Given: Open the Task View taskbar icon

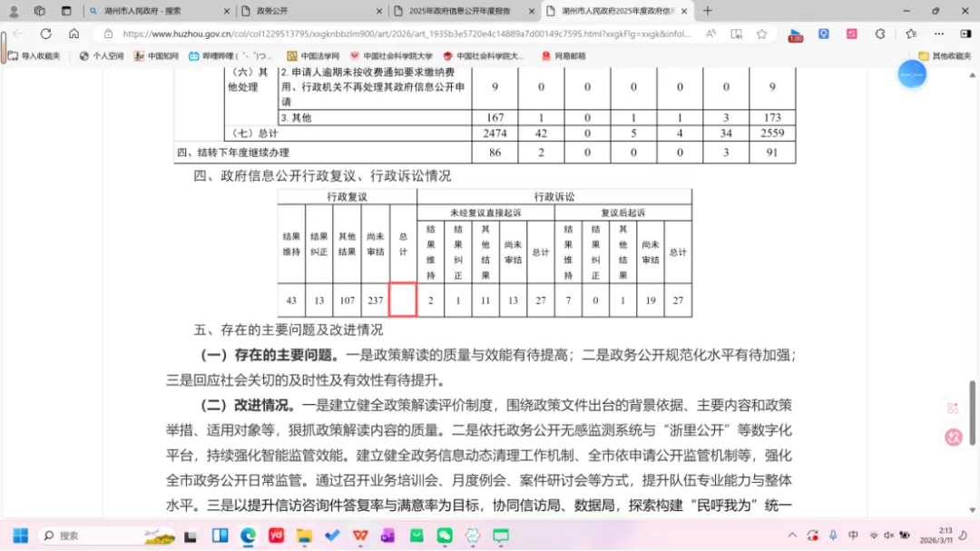Looking at the screenshot, I should click(191, 536).
